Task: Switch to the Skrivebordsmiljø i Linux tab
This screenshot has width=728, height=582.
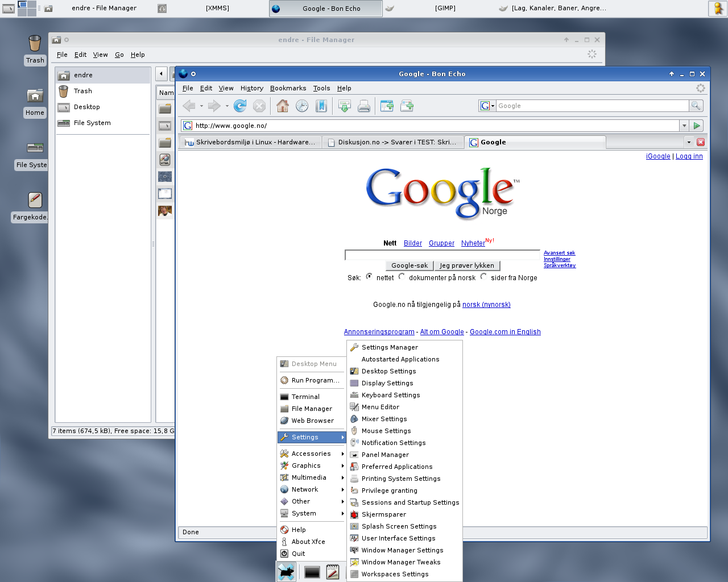Action: (250, 142)
